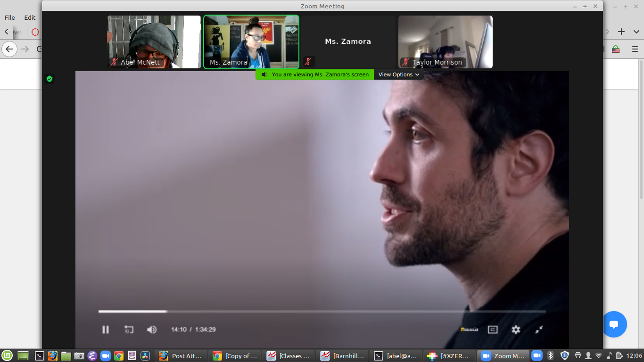Launch Firefox from the panel launcher
Viewport: 644px width, 362px height.
pyautogui.click(x=53, y=356)
